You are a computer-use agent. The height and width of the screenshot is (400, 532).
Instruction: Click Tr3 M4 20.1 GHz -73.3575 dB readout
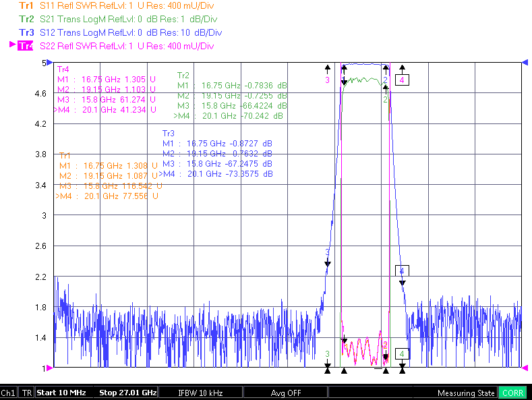tap(216, 174)
